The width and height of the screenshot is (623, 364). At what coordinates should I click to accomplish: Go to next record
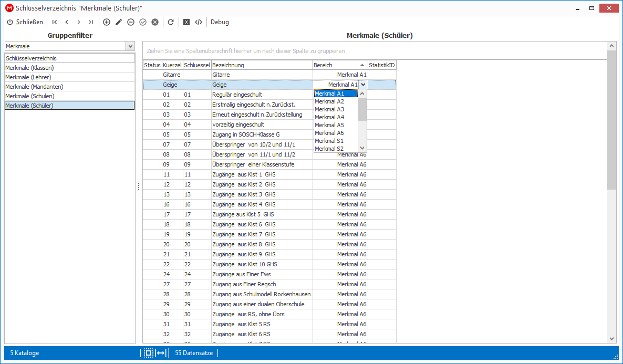79,22
